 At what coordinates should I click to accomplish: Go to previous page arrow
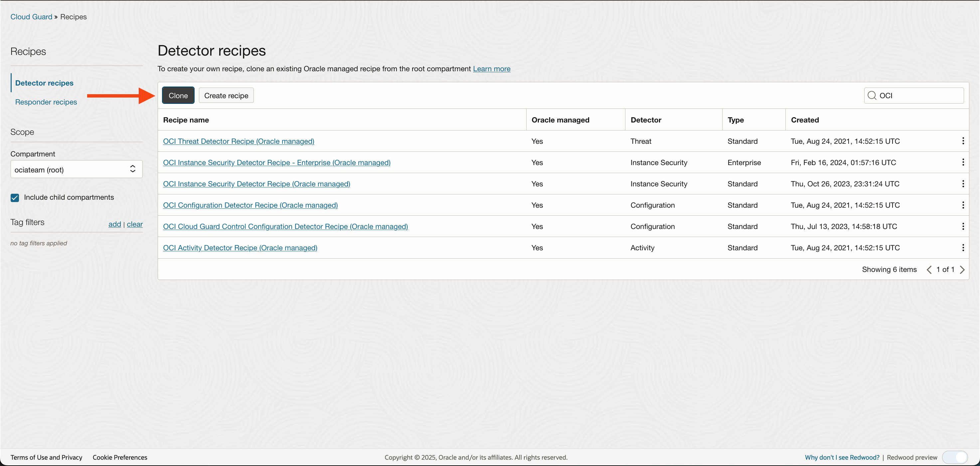point(929,270)
